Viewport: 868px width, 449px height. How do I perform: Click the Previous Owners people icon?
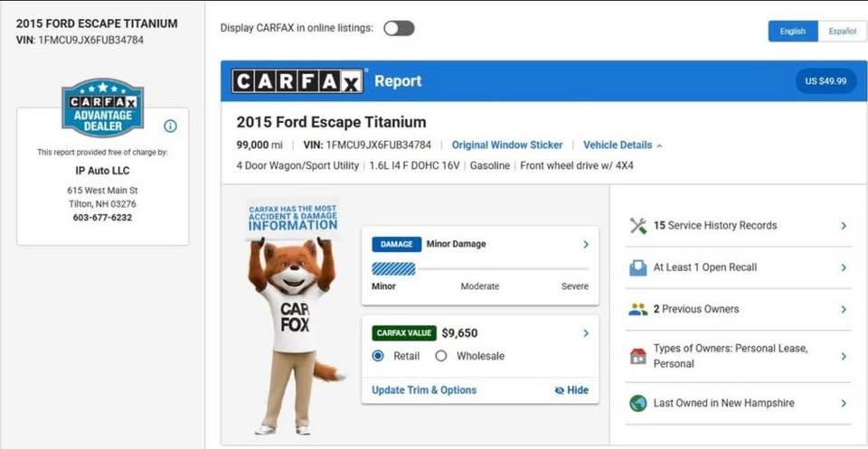click(x=637, y=309)
